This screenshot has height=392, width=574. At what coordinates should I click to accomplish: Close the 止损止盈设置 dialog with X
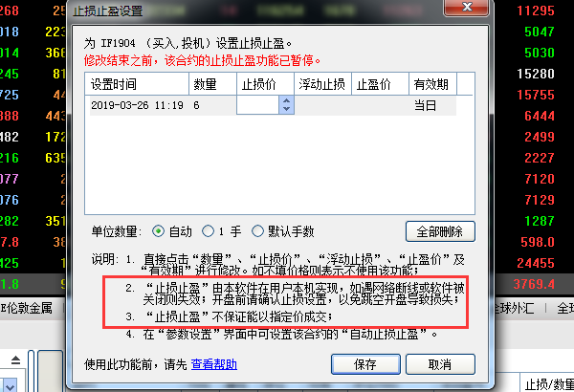click(x=467, y=7)
